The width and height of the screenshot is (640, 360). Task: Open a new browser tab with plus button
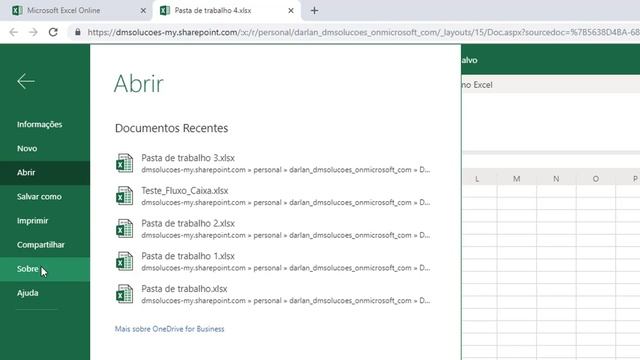click(314, 11)
